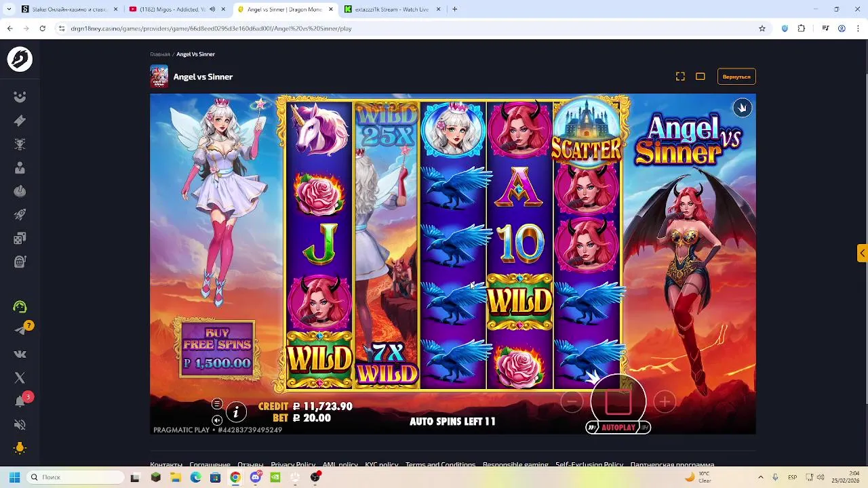This screenshot has width=868, height=488.
Task: Open the ticket sidebar icon
Action: (x=20, y=121)
